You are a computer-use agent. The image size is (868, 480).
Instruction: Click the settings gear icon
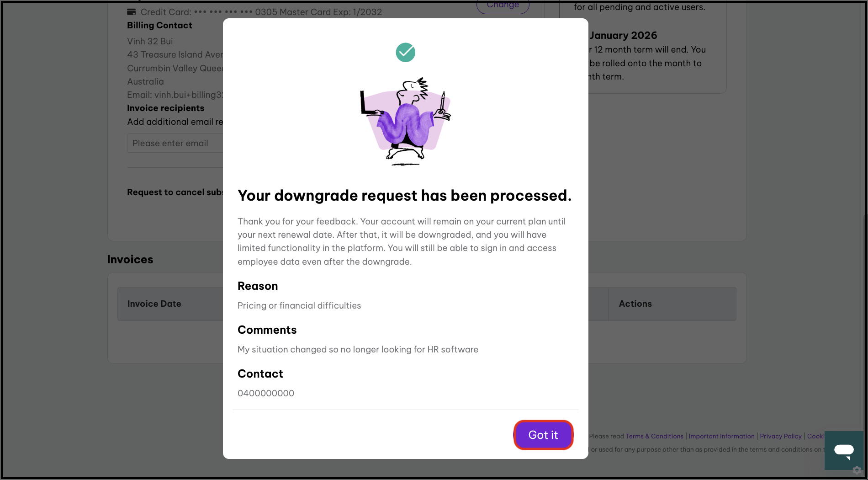click(x=857, y=470)
